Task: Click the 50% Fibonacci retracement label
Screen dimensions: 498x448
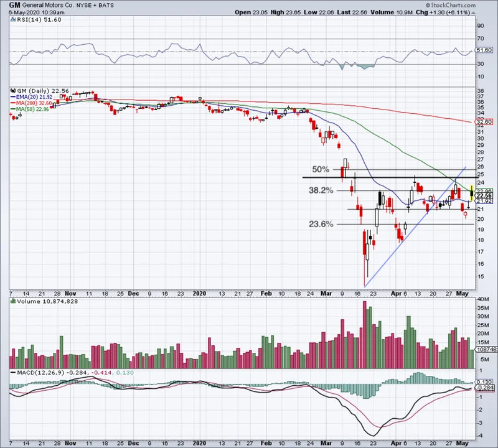Action: tap(321, 169)
